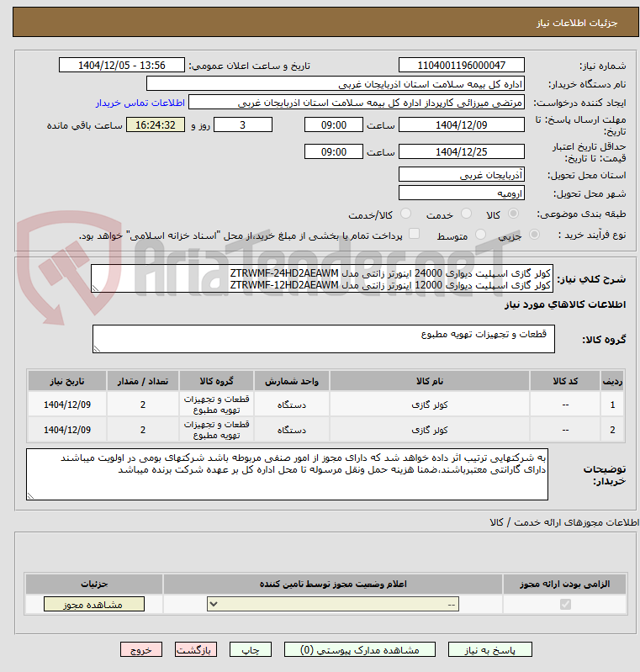This screenshot has height=672, width=640.
Task: Click the گروه کالا text area
Action: (324, 339)
